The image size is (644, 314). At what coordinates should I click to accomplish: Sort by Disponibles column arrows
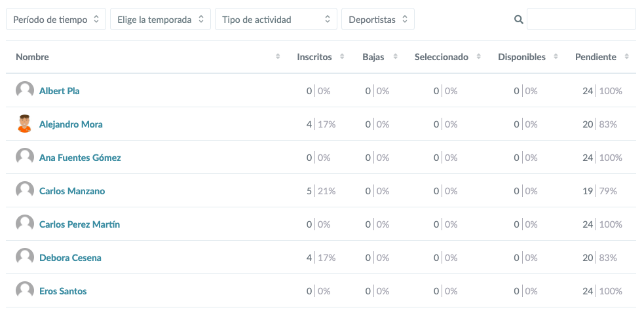tap(556, 58)
